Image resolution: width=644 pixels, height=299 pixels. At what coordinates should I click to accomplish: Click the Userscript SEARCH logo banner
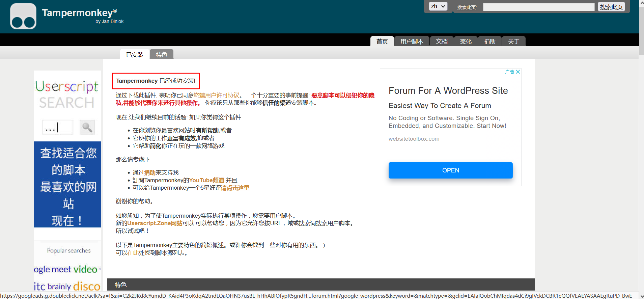click(67, 94)
